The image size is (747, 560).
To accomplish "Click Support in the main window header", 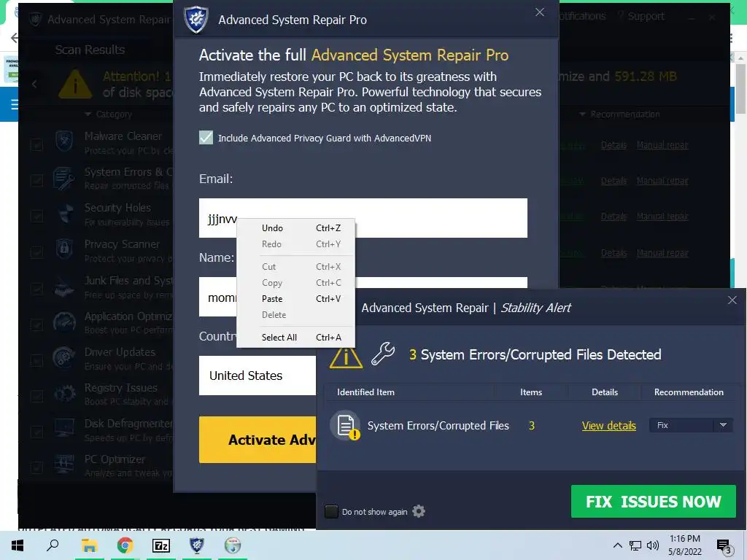I will 645,16.
